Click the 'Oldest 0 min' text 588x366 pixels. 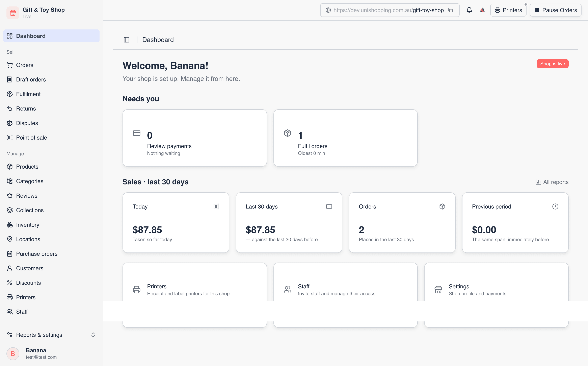point(311,153)
